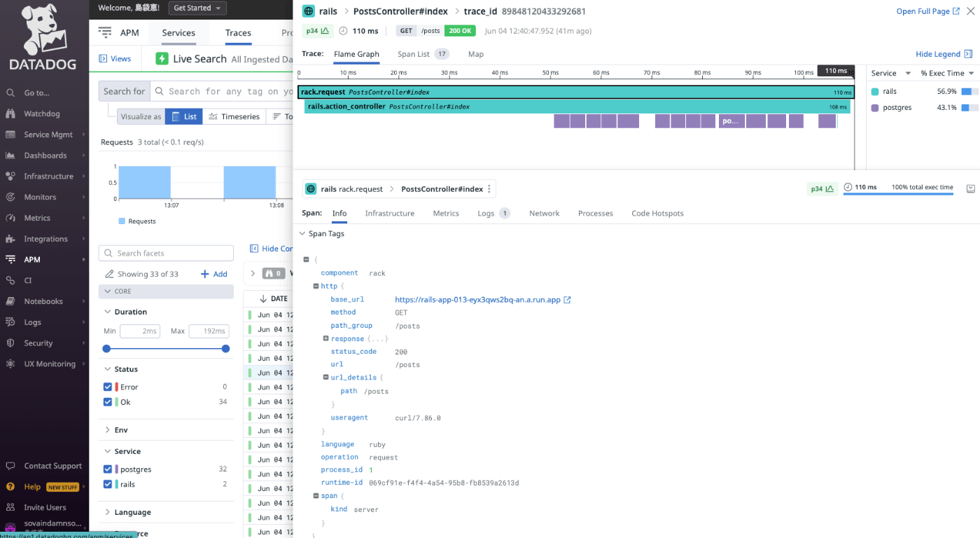Open CI in sidebar
980x538 pixels.
[28, 280]
